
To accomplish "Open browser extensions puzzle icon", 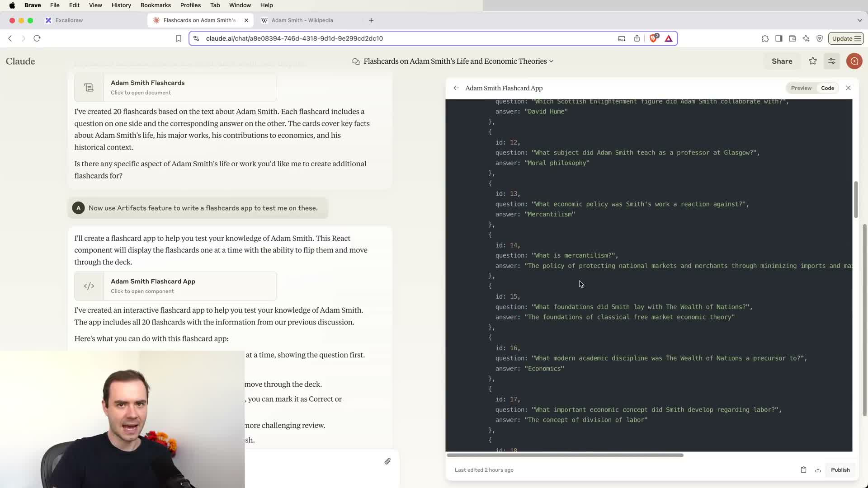I will tap(765, 38).
